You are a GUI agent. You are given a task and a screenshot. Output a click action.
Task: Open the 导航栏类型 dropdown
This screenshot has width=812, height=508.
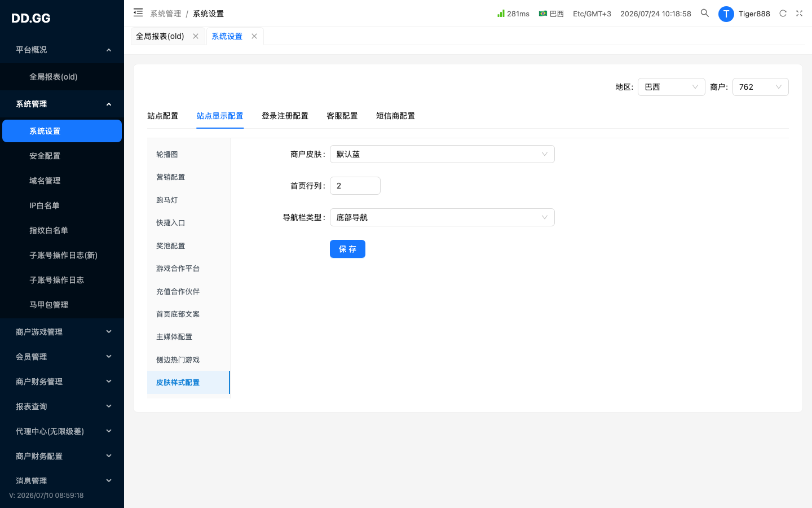442,217
